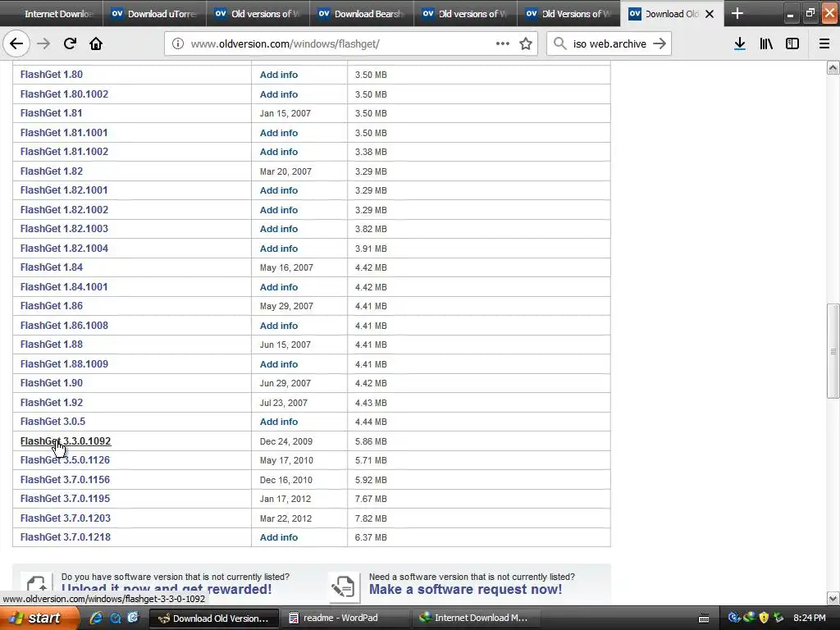This screenshot has width=840, height=630.
Task: Click the upload software version icon
Action: pos(37,586)
